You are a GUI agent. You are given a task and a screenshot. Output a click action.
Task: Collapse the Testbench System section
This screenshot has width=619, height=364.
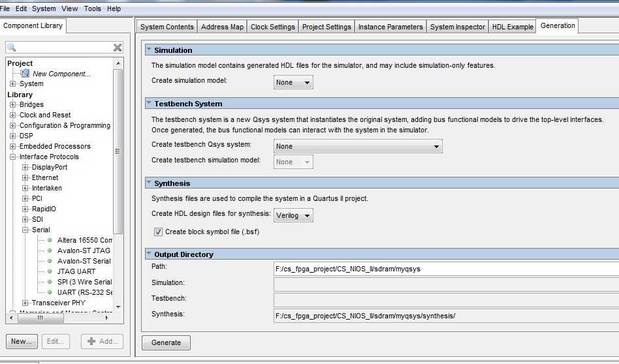(x=149, y=103)
